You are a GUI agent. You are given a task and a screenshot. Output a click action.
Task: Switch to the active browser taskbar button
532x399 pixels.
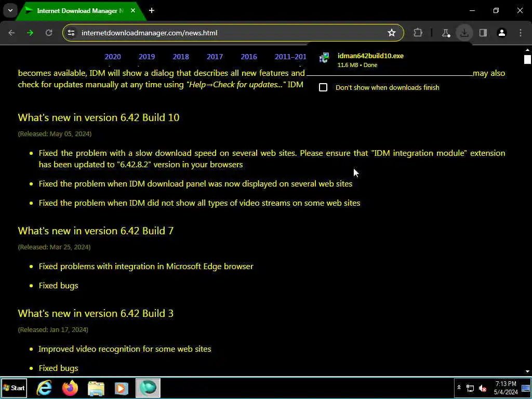148,388
